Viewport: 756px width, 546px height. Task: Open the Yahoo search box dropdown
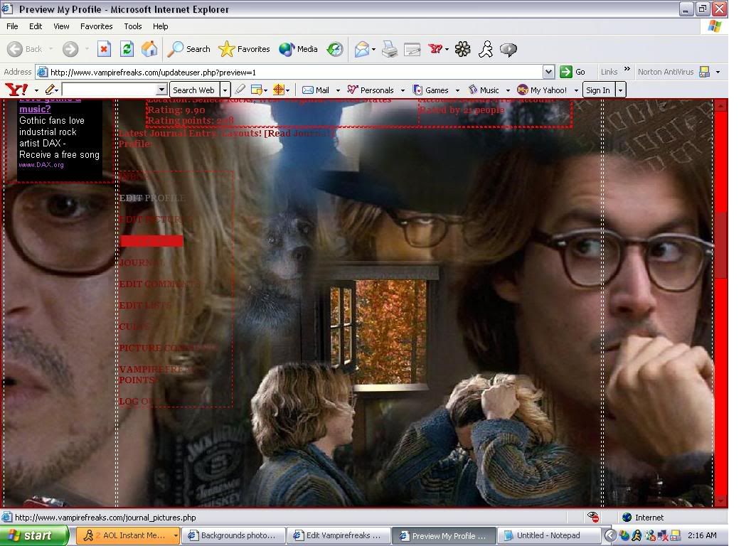point(161,90)
